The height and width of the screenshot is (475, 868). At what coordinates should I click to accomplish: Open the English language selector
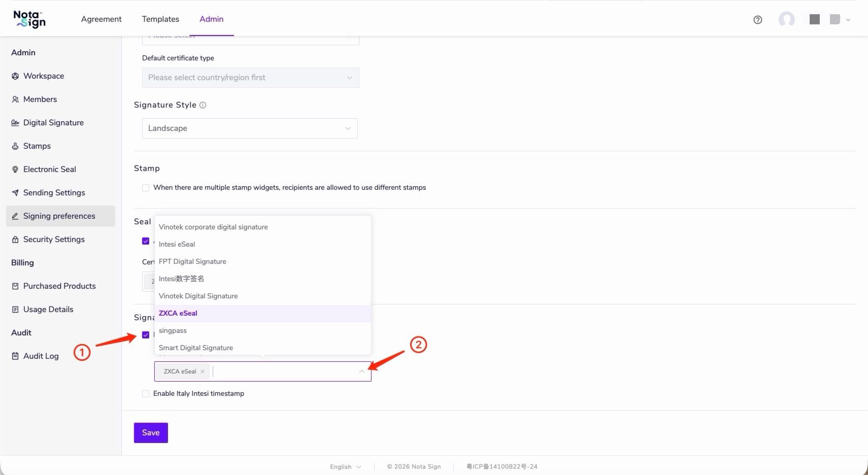tap(346, 467)
